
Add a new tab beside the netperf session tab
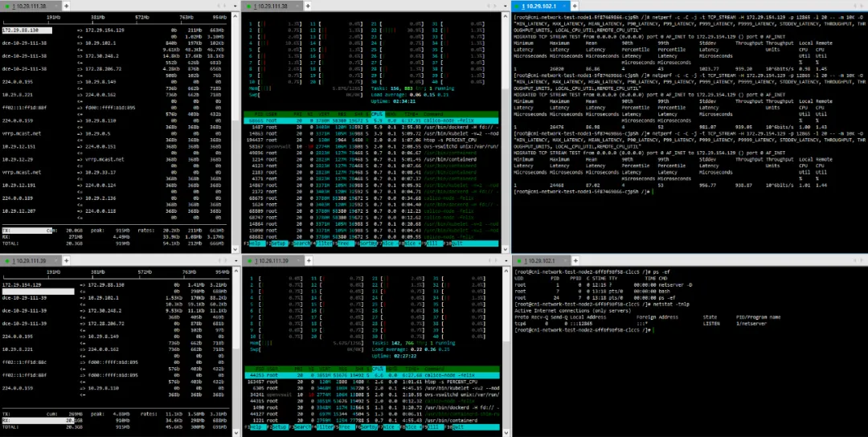pos(575,6)
